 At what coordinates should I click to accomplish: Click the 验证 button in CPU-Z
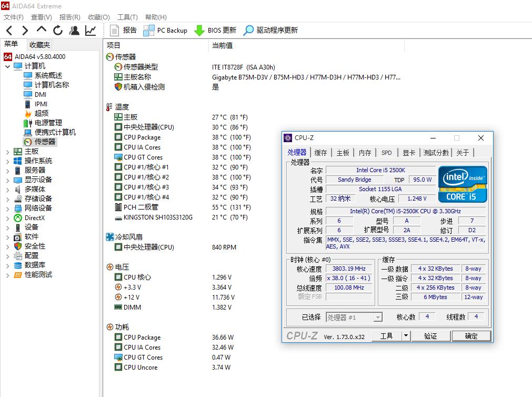[x=430, y=335]
